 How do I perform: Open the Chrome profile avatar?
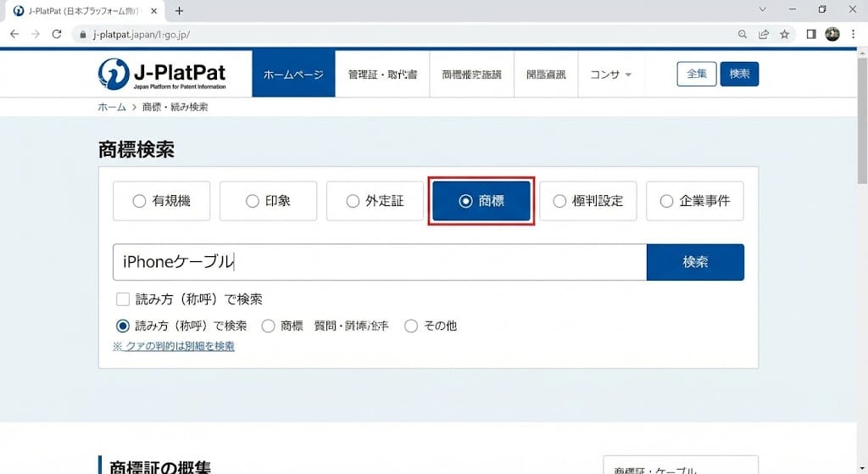(x=832, y=34)
